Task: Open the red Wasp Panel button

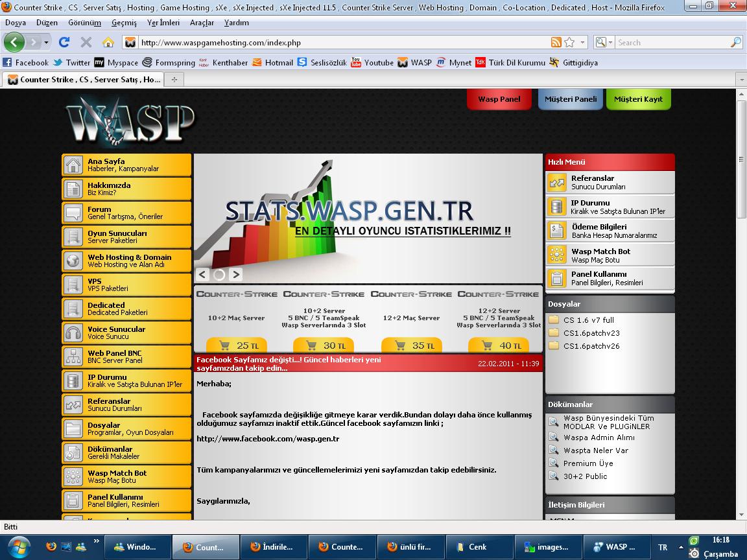Action: (499, 99)
